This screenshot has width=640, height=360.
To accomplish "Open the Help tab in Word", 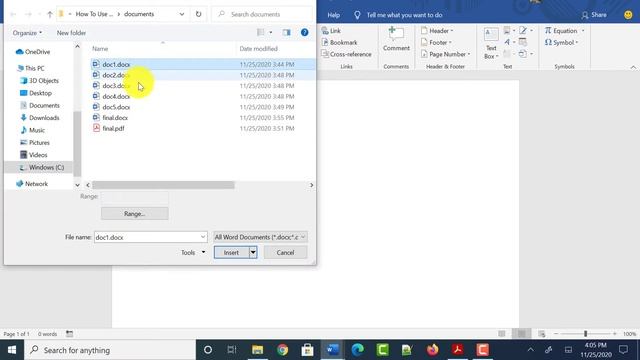I will click(333, 15).
